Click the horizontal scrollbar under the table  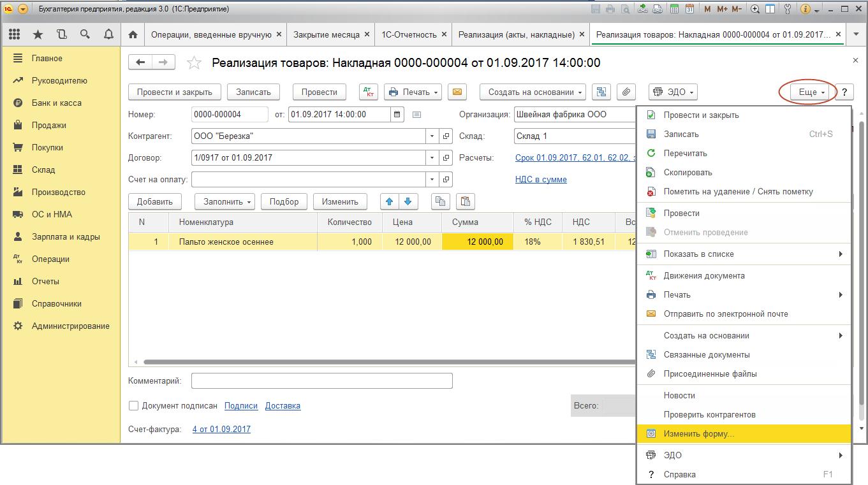[383, 362]
